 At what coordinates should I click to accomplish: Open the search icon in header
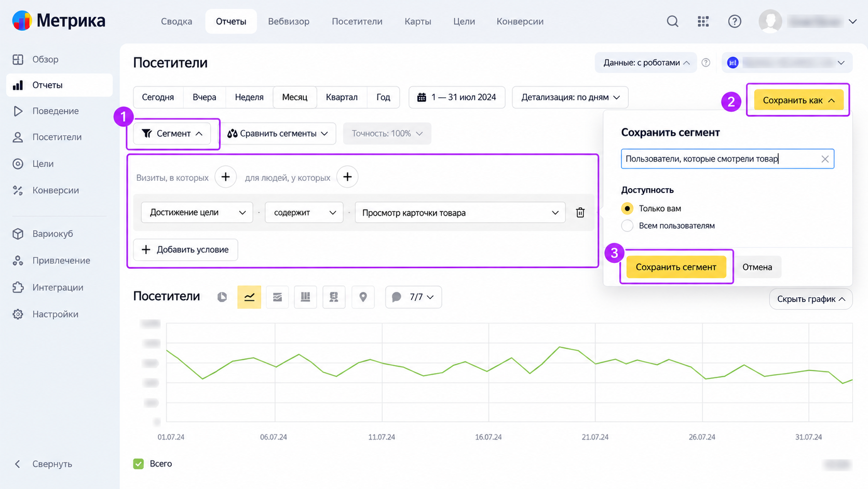[x=672, y=21]
